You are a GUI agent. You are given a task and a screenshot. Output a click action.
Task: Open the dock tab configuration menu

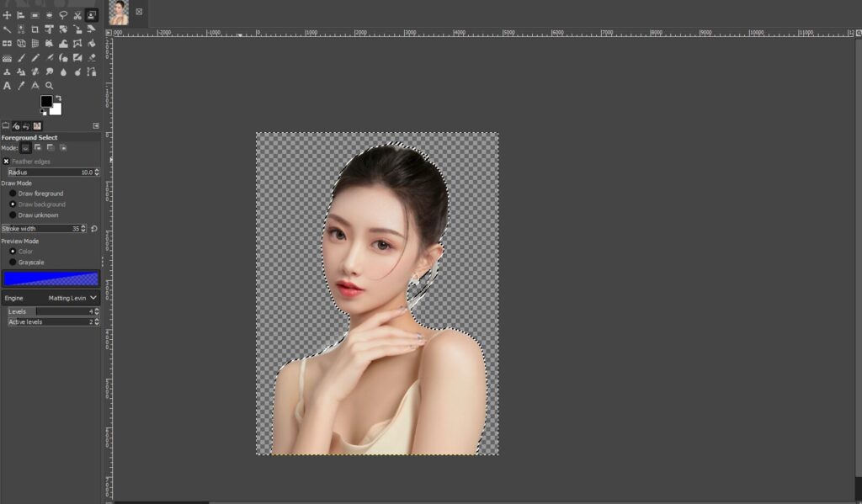click(96, 126)
